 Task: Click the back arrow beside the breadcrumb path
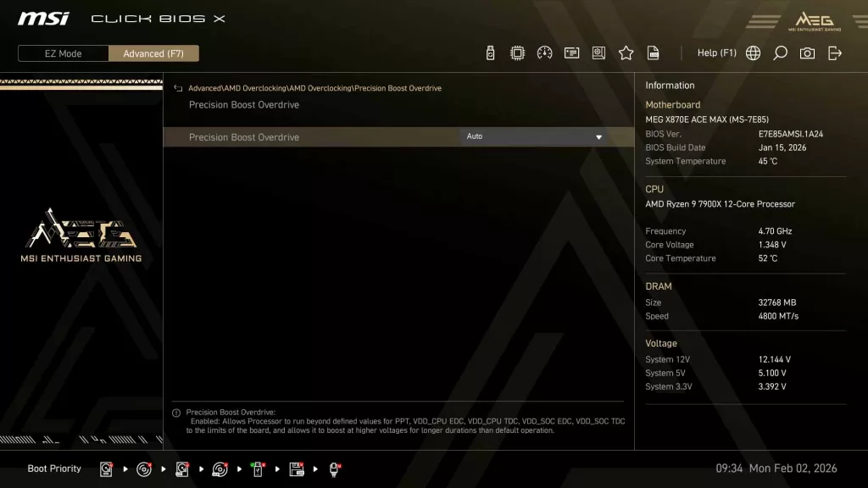click(178, 87)
